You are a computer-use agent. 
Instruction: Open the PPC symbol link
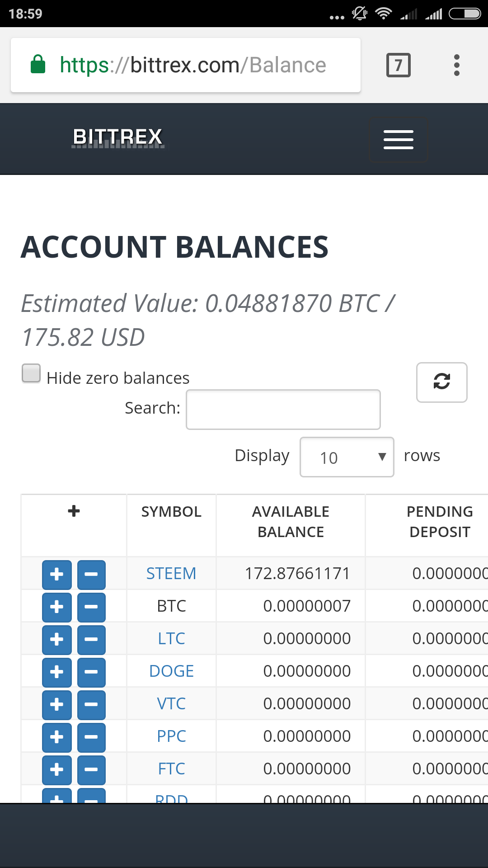coord(171,736)
